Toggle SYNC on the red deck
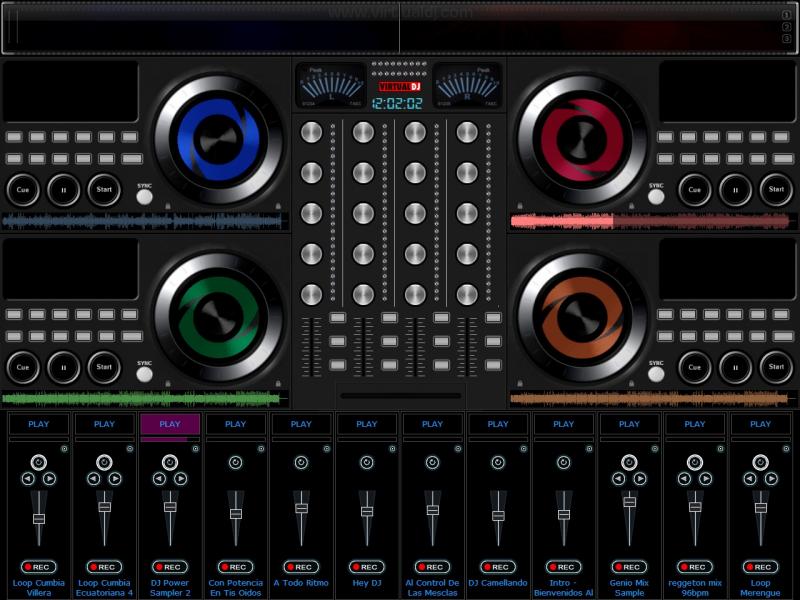 656,196
